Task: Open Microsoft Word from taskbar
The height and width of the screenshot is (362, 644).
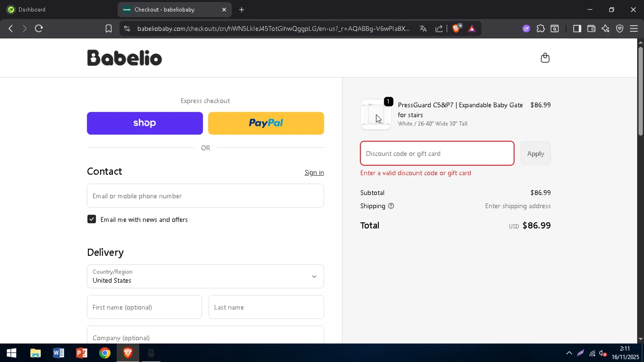Action: click(58, 353)
